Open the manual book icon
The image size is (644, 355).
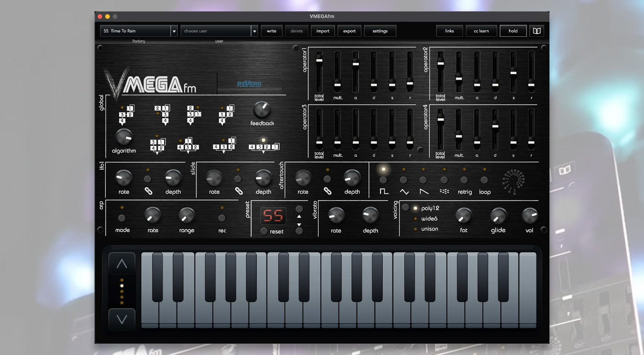[537, 31]
